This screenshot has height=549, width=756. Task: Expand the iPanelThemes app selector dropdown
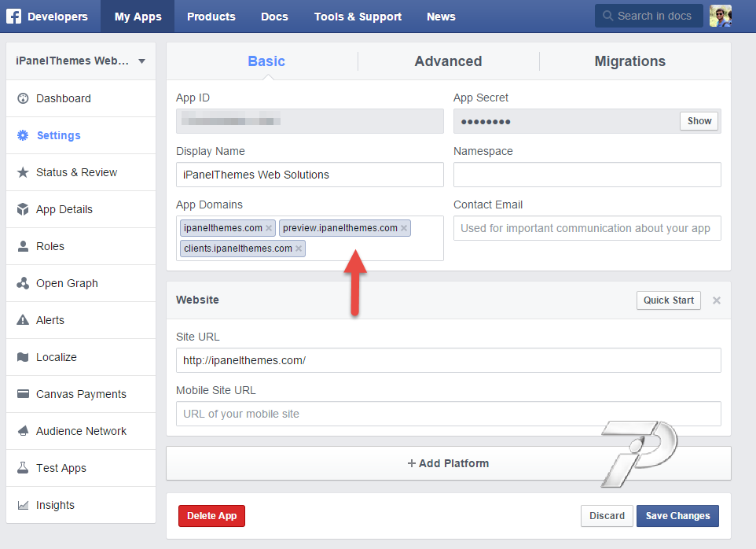click(141, 61)
